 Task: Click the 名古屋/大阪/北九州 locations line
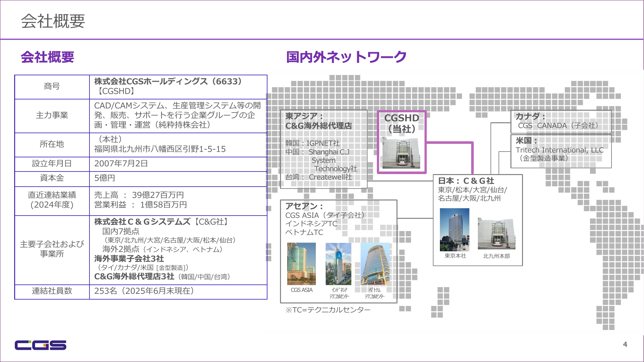point(469,198)
